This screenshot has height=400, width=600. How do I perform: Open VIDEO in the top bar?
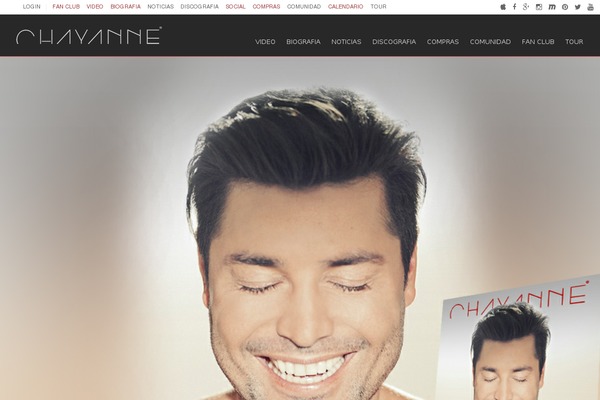[x=95, y=7]
